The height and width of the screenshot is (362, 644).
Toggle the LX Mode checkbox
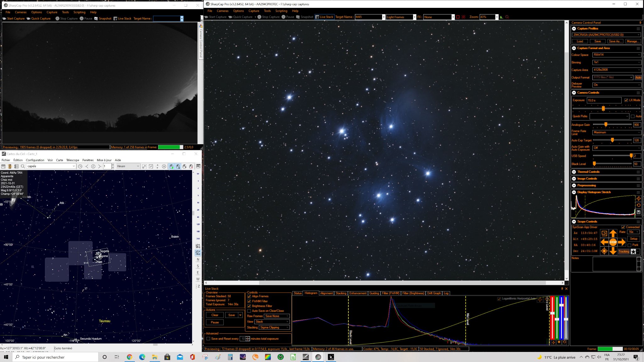coord(626,100)
